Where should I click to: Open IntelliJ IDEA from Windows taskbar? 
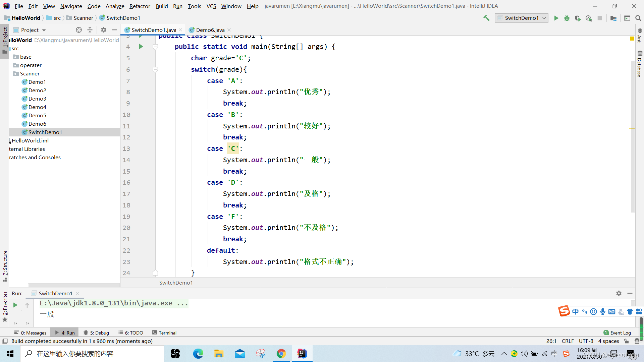[302, 354]
